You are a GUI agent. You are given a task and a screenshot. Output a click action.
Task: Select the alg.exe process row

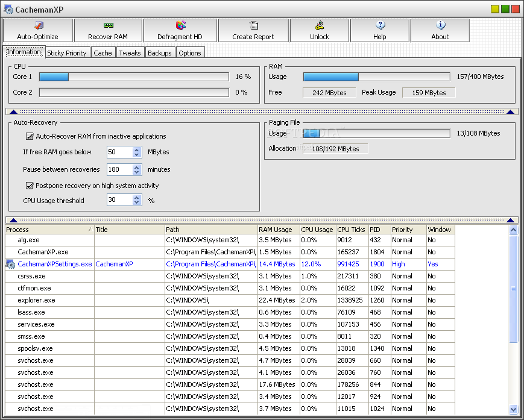[230, 240]
